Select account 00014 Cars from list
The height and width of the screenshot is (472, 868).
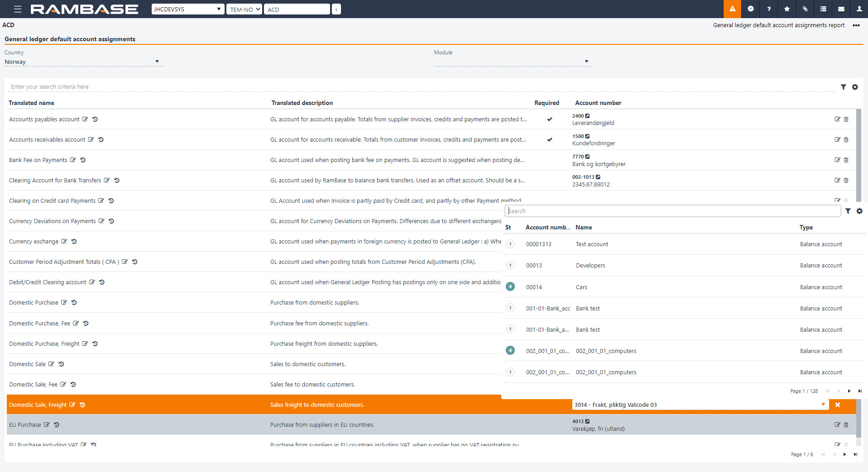tap(581, 287)
